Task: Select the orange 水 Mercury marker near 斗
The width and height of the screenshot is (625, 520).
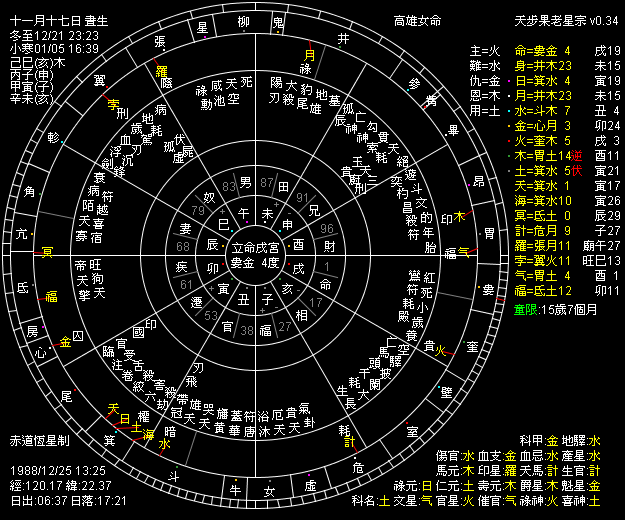Action: (164, 444)
